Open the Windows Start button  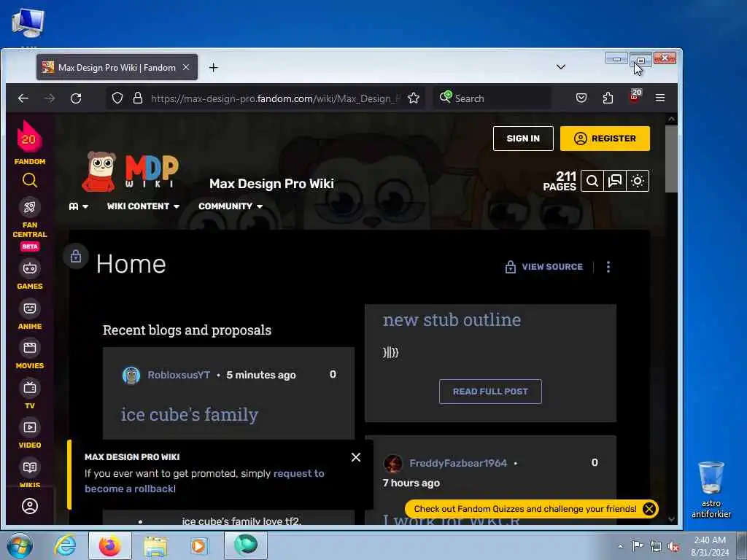point(19,545)
